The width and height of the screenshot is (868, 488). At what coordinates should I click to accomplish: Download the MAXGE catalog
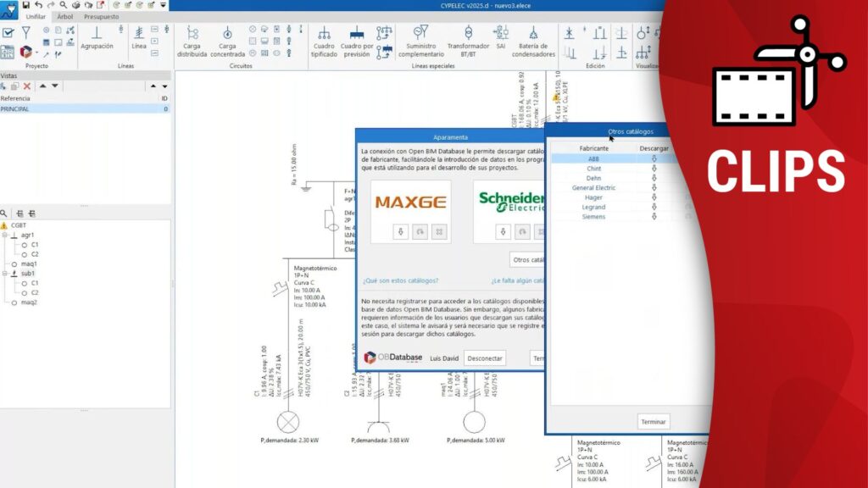(x=400, y=231)
